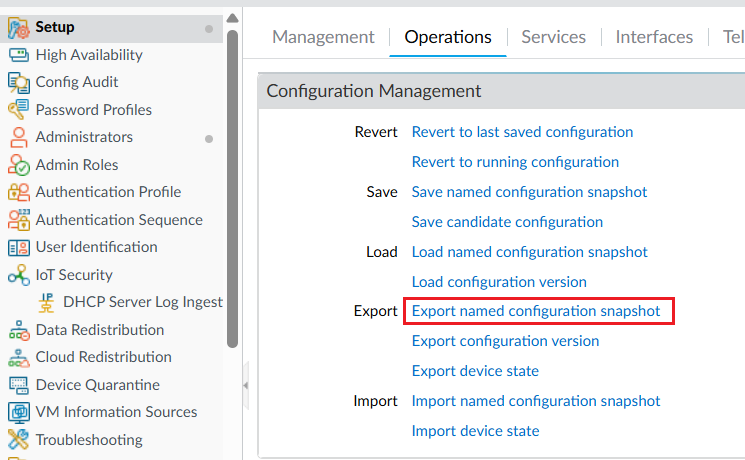Go to User Identification

tap(96, 247)
